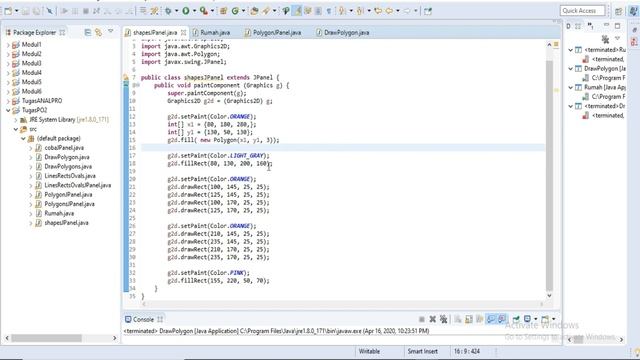Click the Debug (bug) toolbar icon
This screenshot has width=640, height=360.
coord(168,11)
